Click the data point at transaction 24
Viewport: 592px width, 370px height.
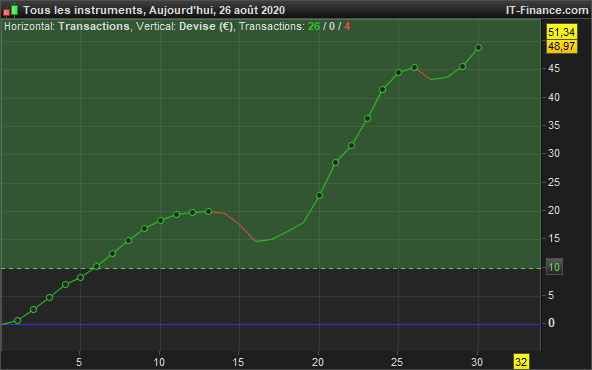(382, 89)
